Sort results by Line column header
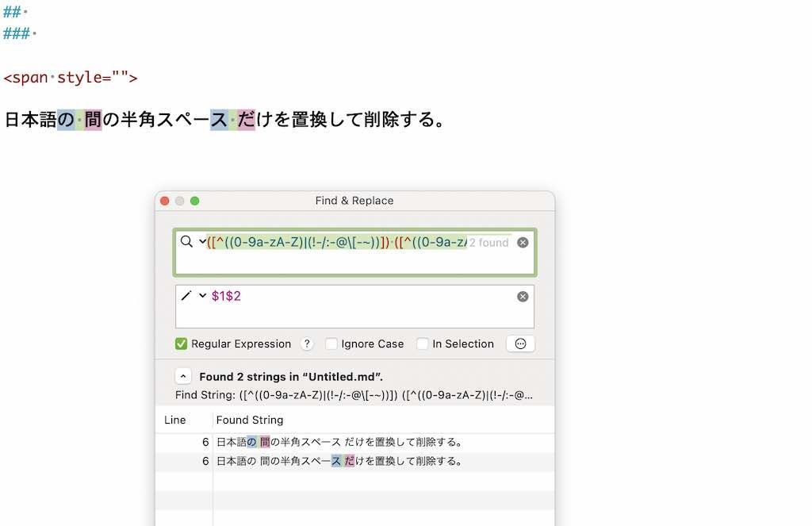This screenshot has height=526, width=812. click(x=175, y=420)
